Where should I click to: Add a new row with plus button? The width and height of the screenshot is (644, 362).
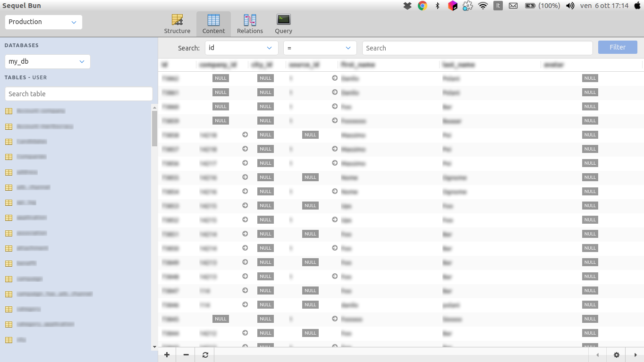(x=167, y=355)
